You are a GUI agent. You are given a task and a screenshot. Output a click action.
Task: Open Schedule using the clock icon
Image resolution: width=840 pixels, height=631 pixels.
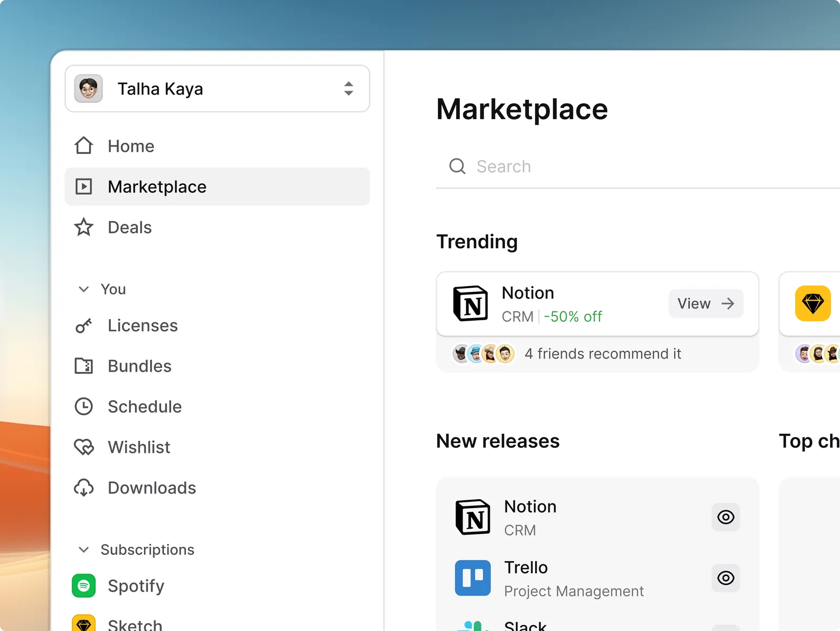(83, 407)
